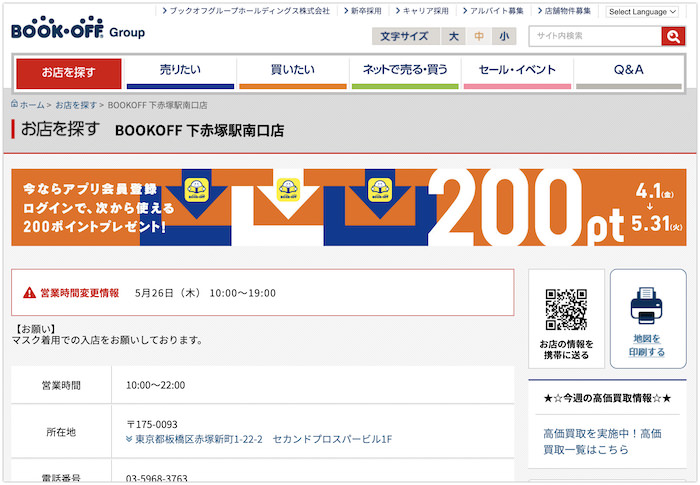Click the home icon in breadcrumb
Screen dimensions: 700x485
pos(14,104)
